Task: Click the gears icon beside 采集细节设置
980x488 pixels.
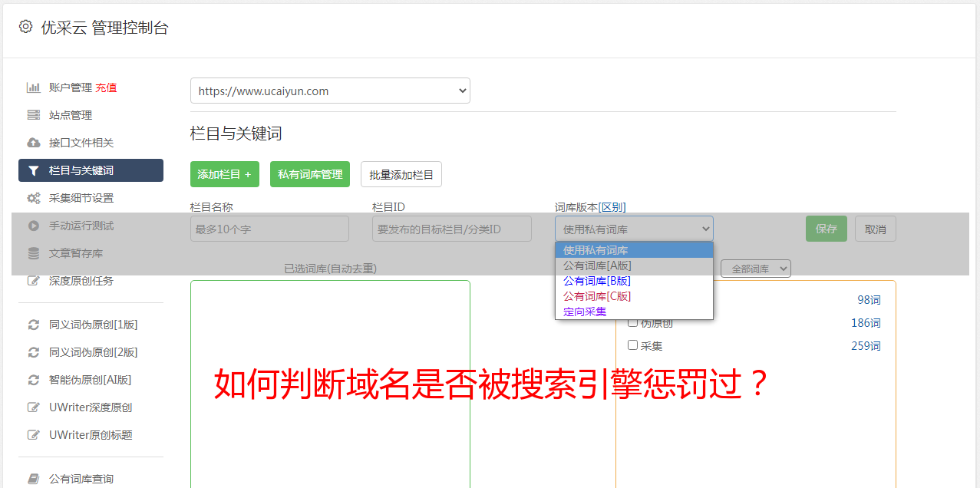Action: point(34,198)
